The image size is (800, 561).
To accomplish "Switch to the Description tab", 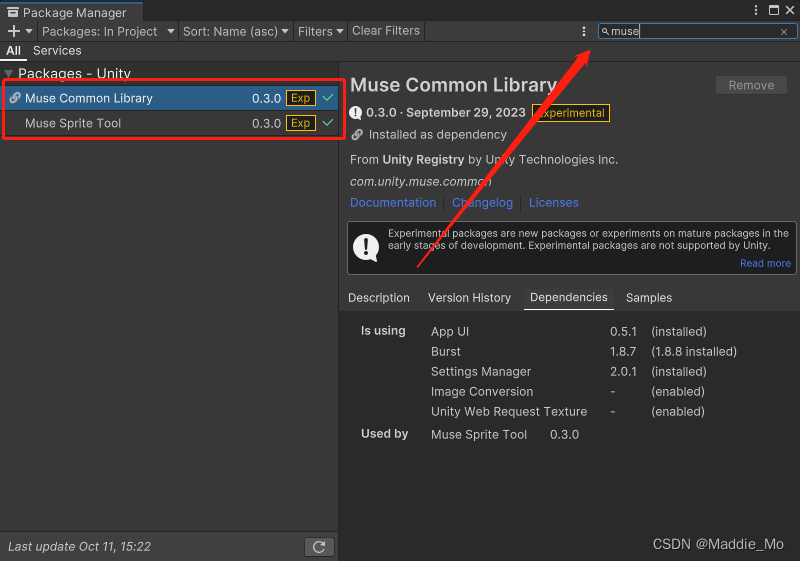I will (x=379, y=298).
